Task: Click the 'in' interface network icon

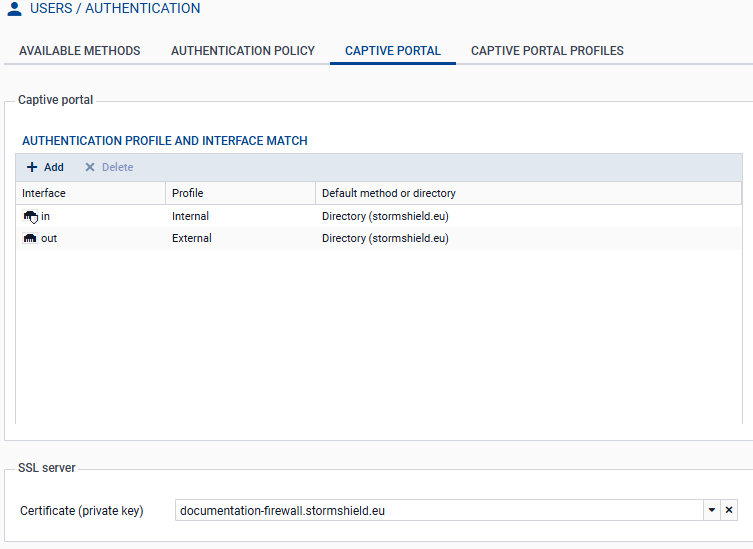Action: pos(30,216)
